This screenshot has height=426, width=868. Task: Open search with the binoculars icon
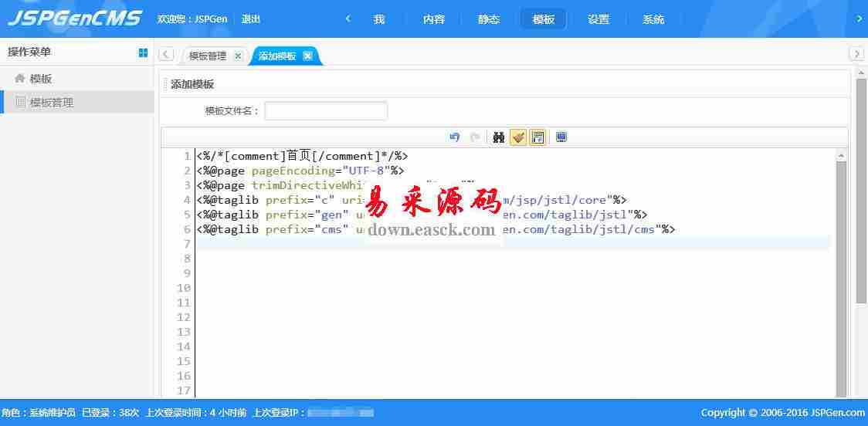tap(499, 137)
